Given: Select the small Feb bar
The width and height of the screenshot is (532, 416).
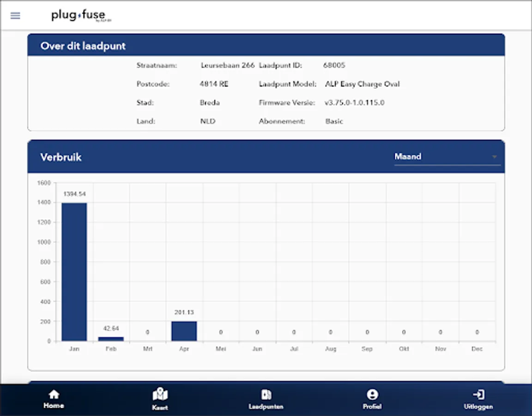Looking at the screenshot, I should (111, 339).
